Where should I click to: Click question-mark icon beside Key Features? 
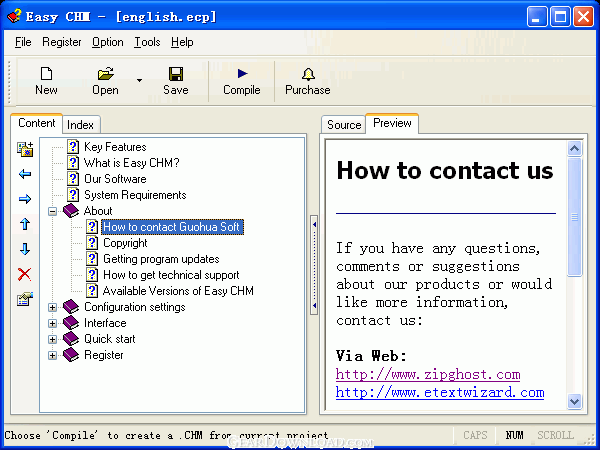tap(73, 147)
